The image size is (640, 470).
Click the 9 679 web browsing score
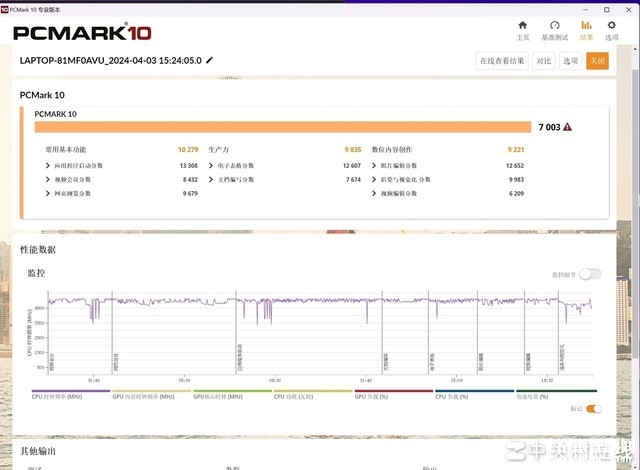(x=190, y=193)
